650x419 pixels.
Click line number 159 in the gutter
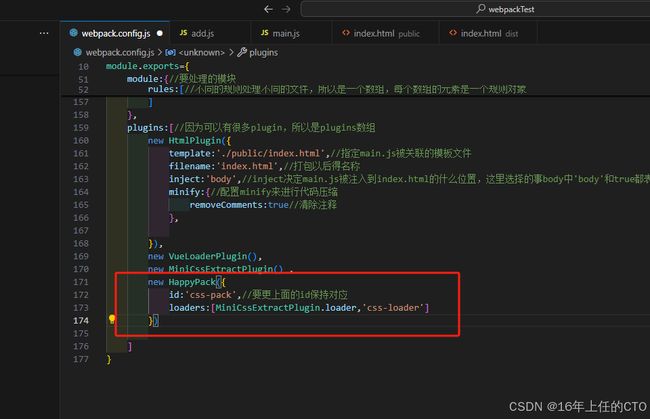81,128
